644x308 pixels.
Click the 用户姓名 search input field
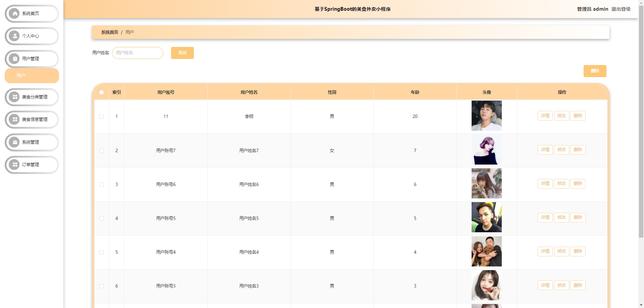[138, 53]
